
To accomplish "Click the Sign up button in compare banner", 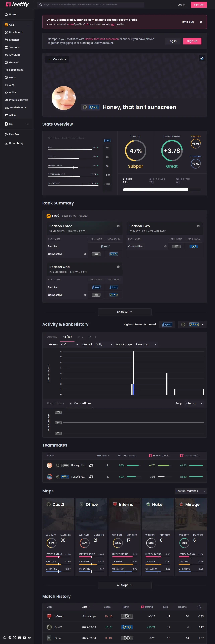I will (x=192, y=41).
